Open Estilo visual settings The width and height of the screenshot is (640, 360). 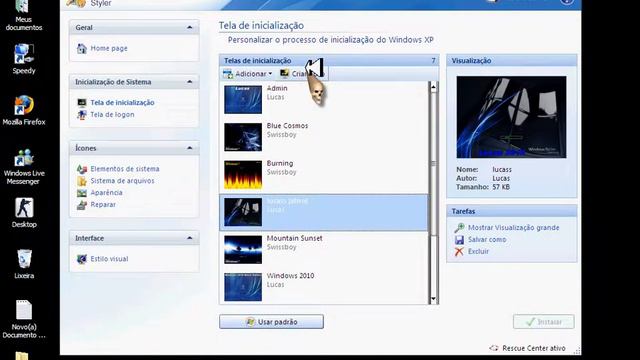109,259
